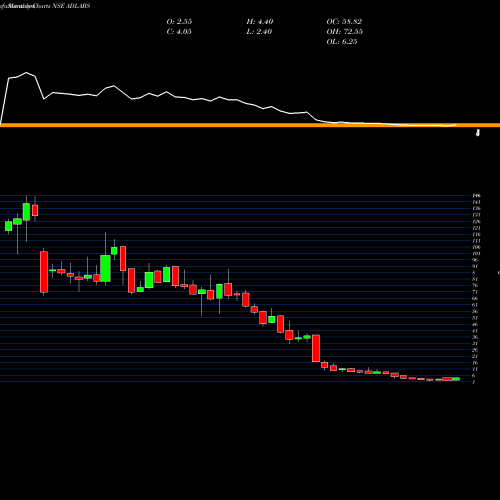Click the orange horizontal baseline in upper chart
Screen dimensions: 500x500
(x=250, y=125)
